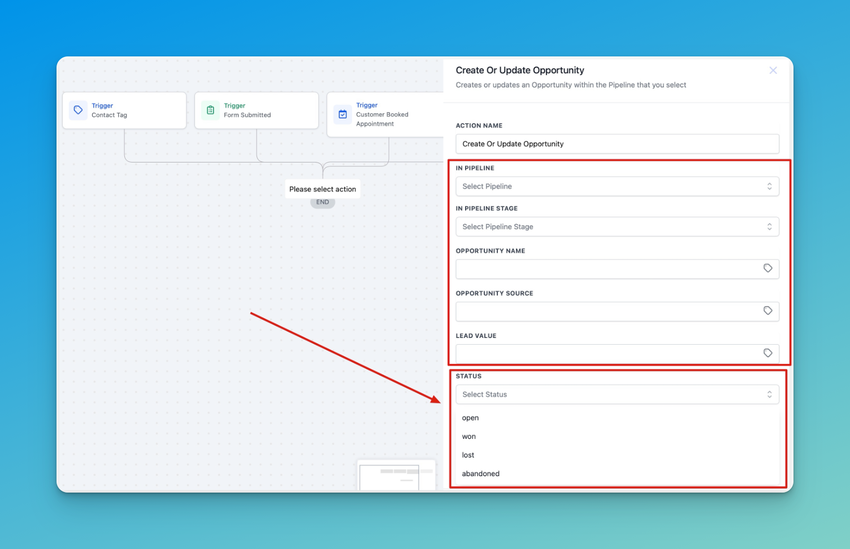Open tag picker for Opportunity Source

click(768, 311)
